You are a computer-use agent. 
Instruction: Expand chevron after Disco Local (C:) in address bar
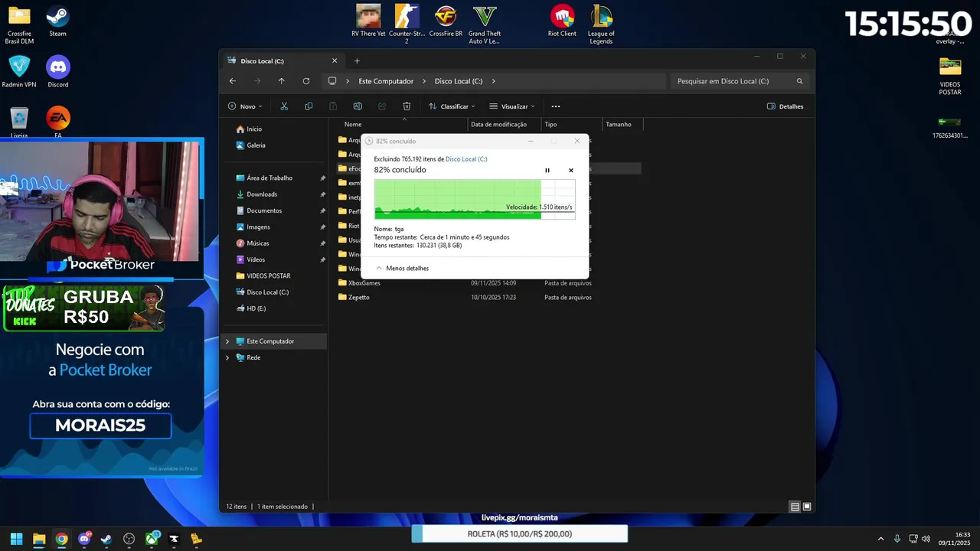[x=494, y=81]
